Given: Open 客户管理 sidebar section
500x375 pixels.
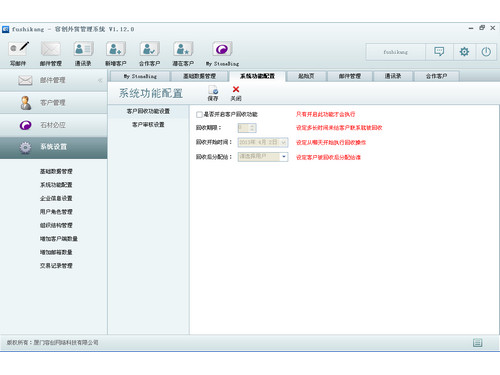Looking at the screenshot, I should coord(53,103).
